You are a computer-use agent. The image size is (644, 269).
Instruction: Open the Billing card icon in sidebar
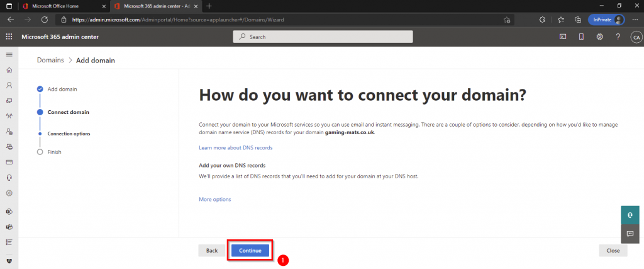[9, 162]
